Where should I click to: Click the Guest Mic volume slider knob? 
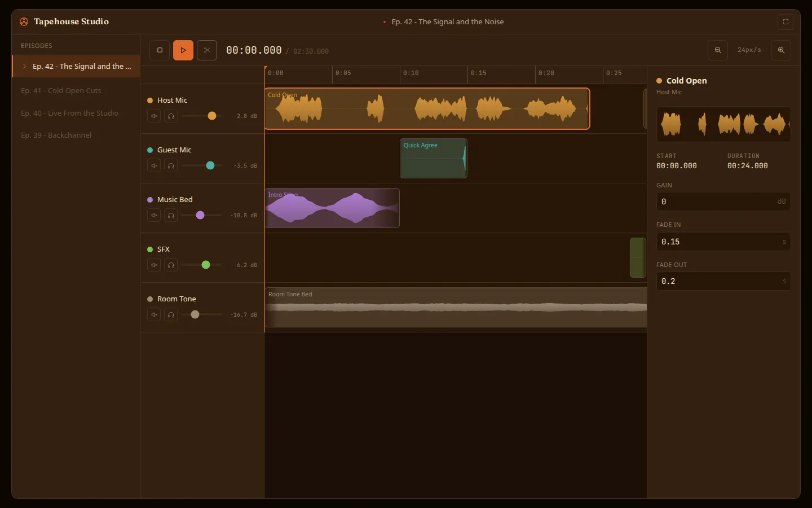pos(210,165)
